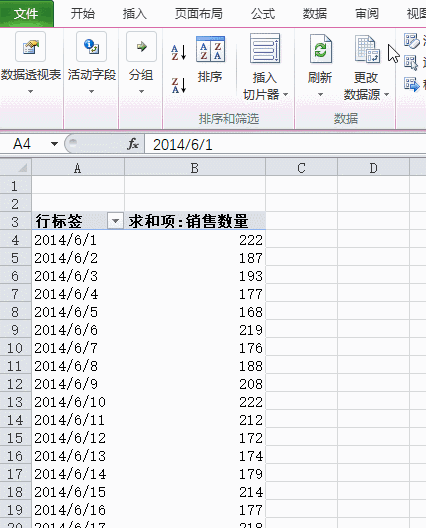Sort descending with the Z-A icon

pos(179,85)
